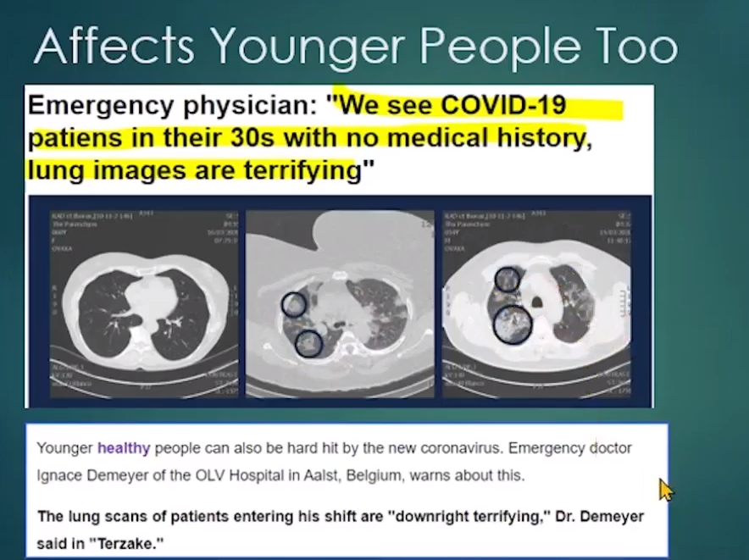The image size is (749, 560).
Task: Click highlighted text "lung images are terrifying"
Action: pos(195,170)
